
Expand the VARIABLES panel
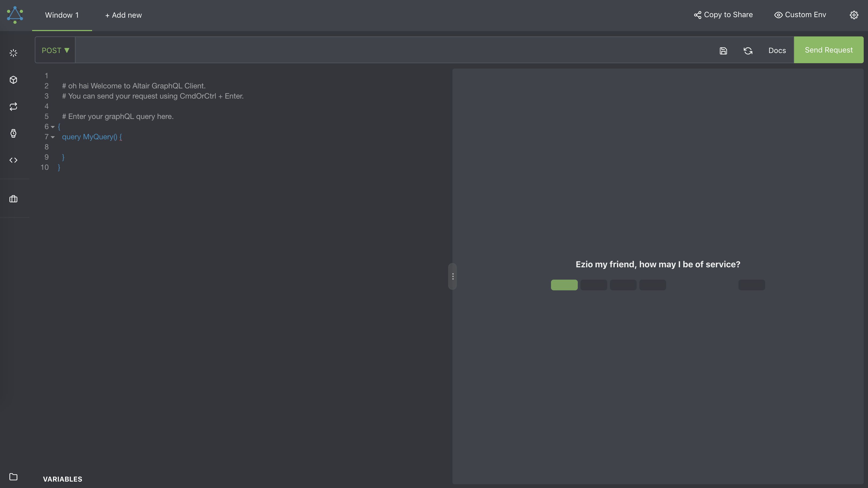[x=63, y=479]
